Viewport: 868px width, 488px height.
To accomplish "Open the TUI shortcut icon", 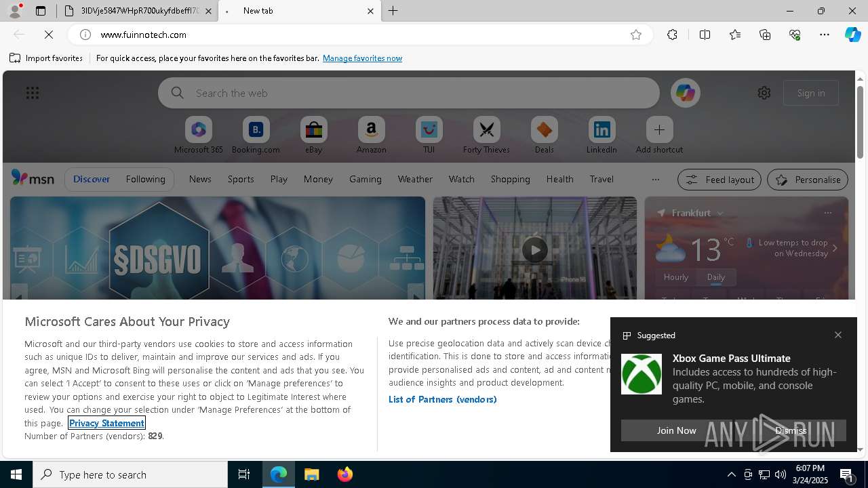I will pyautogui.click(x=429, y=129).
